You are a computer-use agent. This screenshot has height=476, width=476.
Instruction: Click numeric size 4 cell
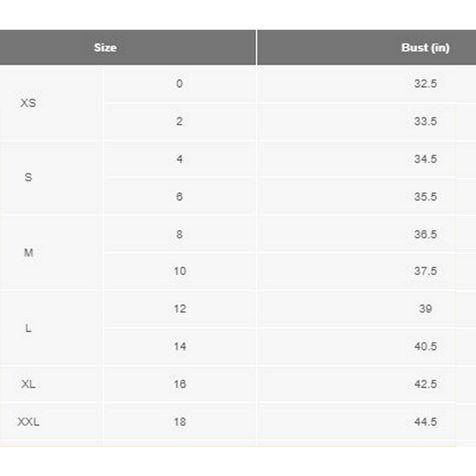[179, 159]
